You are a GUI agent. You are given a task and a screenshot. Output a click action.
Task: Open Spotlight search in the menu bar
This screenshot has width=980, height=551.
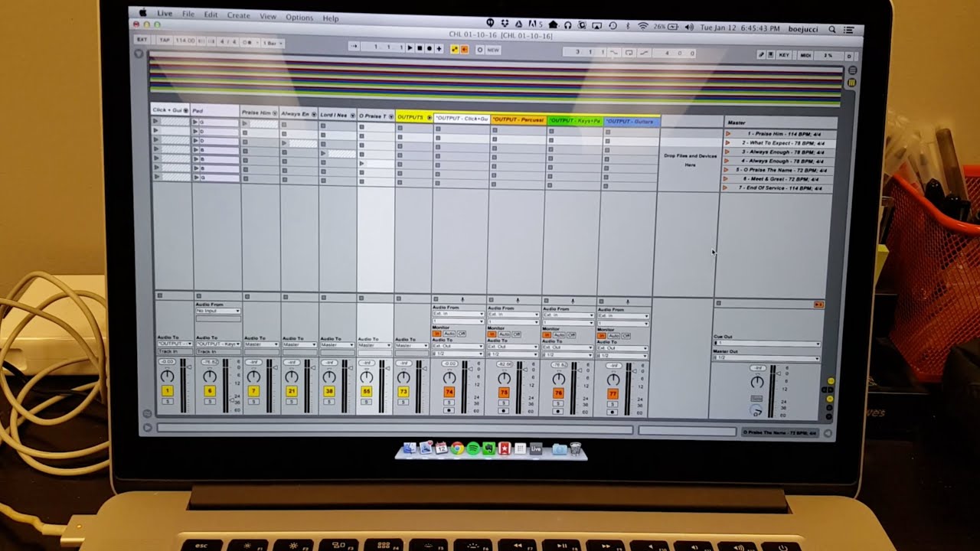click(x=832, y=29)
